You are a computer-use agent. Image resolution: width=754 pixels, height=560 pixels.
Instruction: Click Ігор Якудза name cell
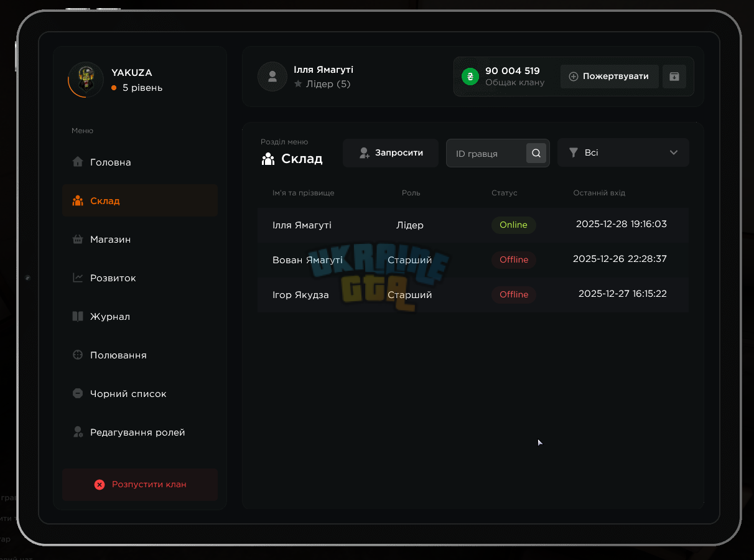(x=300, y=295)
